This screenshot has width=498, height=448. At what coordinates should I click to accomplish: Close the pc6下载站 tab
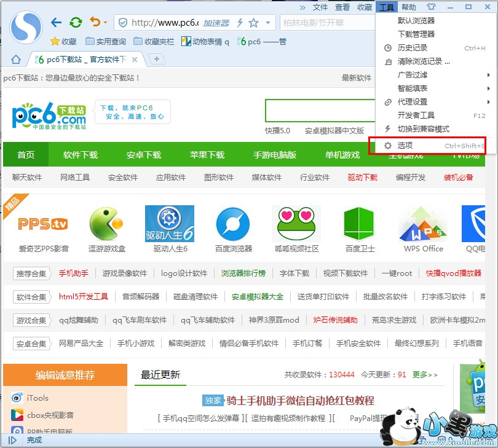pyautogui.click(x=135, y=60)
